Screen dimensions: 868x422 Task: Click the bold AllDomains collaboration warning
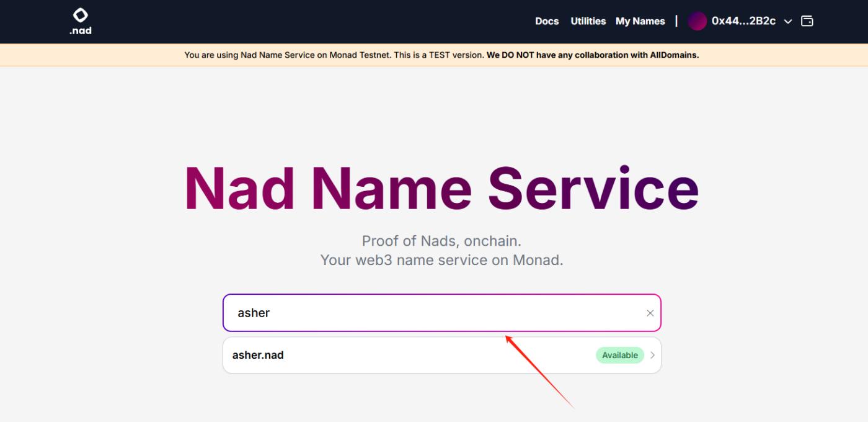click(x=592, y=55)
